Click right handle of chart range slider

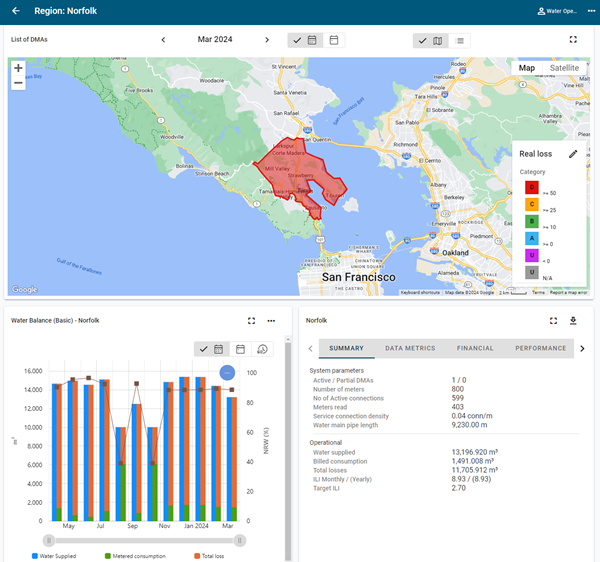[x=240, y=541]
